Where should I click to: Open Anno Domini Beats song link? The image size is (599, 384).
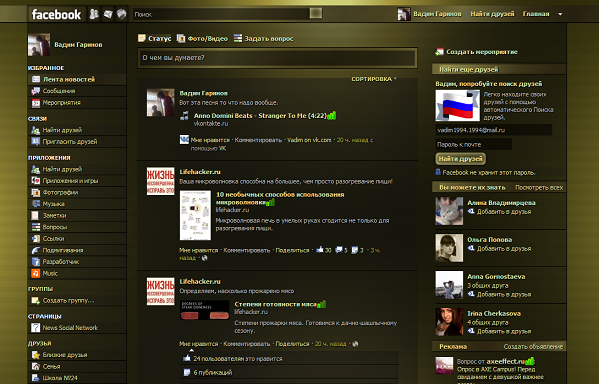(x=260, y=116)
